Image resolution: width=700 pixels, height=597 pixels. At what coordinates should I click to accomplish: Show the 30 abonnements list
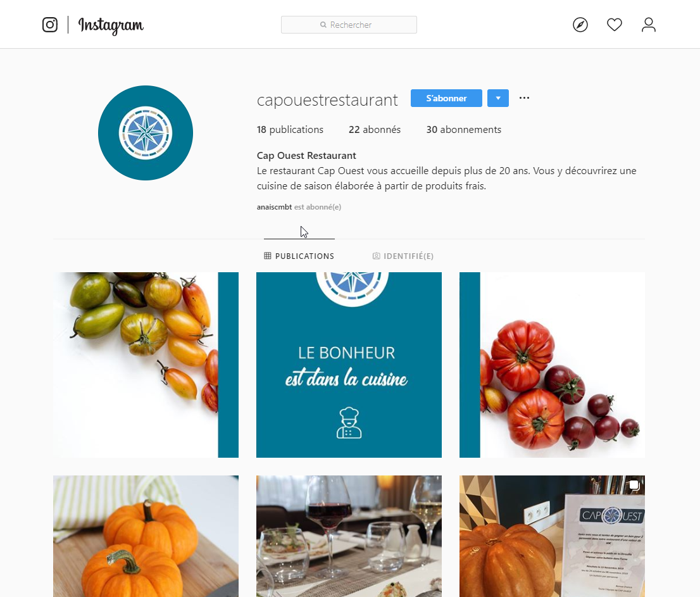(x=463, y=130)
